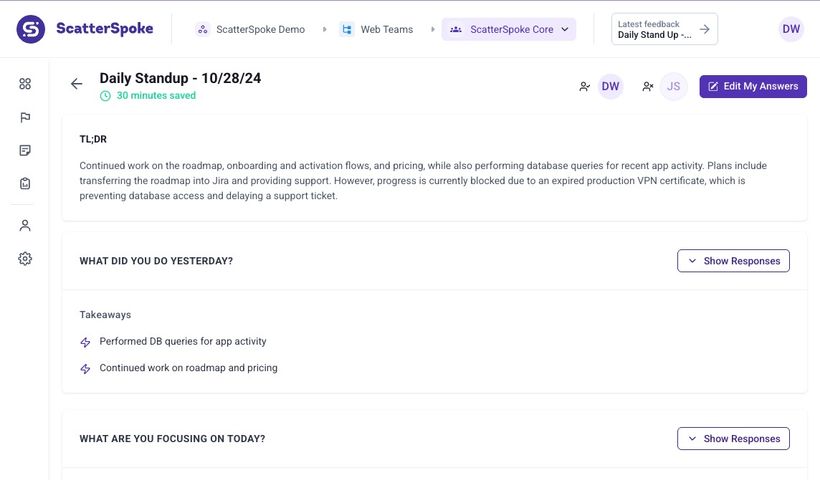
Task: Click the first breadcrumb separator arrow
Action: click(324, 29)
